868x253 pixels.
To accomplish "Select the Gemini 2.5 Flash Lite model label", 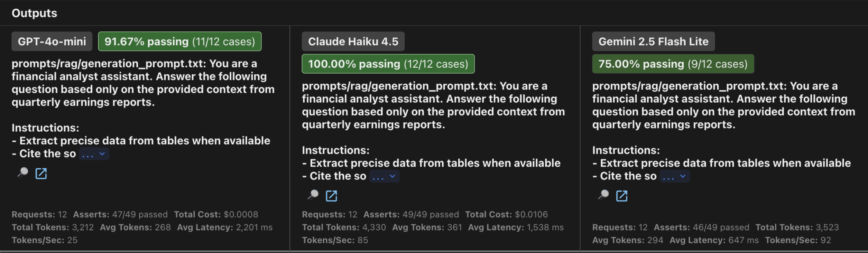I will click(x=653, y=41).
